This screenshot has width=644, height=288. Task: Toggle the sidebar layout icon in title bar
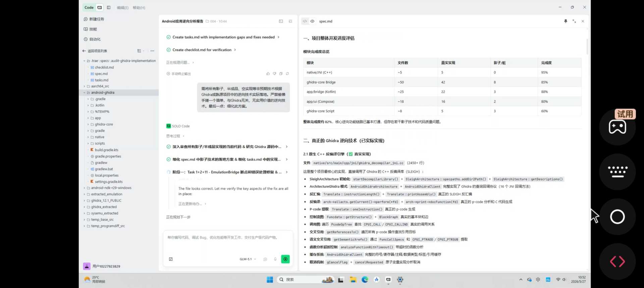coord(109,7)
